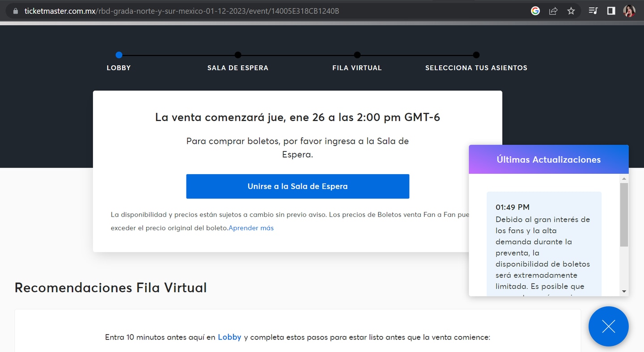This screenshot has width=644, height=352.
Task: Select the SELECCIONA TUS ASIENTOS step marker
Action: (476, 55)
